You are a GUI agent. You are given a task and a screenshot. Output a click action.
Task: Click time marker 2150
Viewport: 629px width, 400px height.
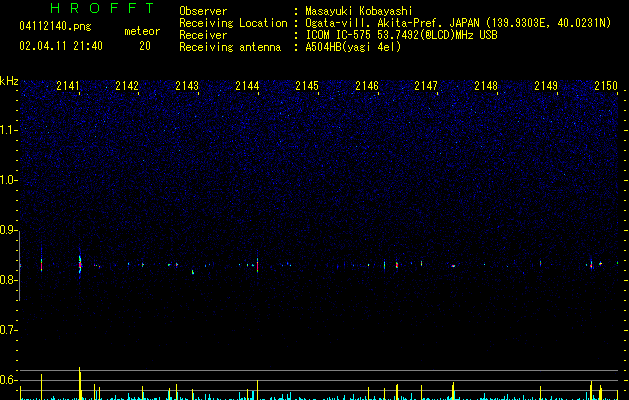(x=606, y=86)
